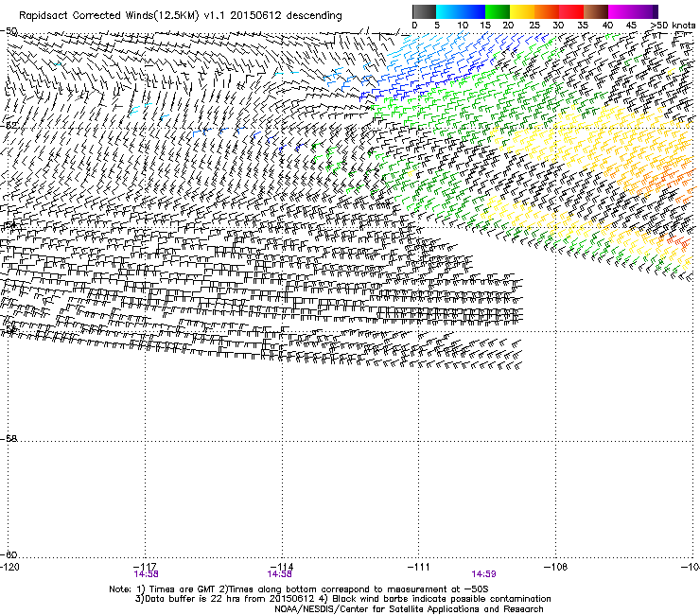The image size is (700, 615).
Task: Click the green 15-20 knots color segment
Action: click(x=498, y=11)
